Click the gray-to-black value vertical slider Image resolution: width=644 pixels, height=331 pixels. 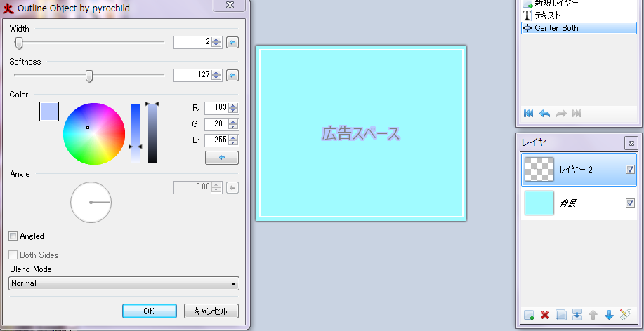coord(152,133)
